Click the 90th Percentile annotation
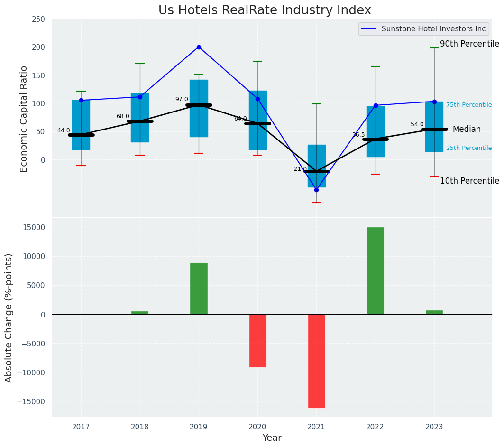 [469, 44]
